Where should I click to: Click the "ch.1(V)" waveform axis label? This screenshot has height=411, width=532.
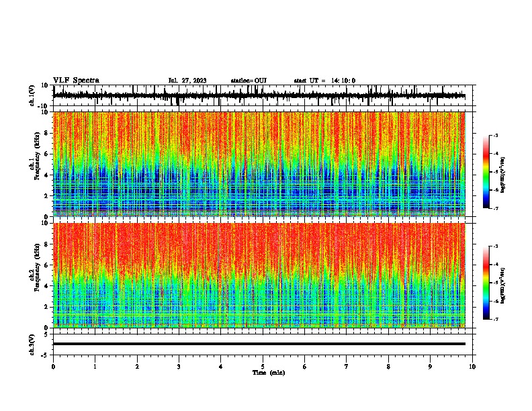tap(32, 95)
